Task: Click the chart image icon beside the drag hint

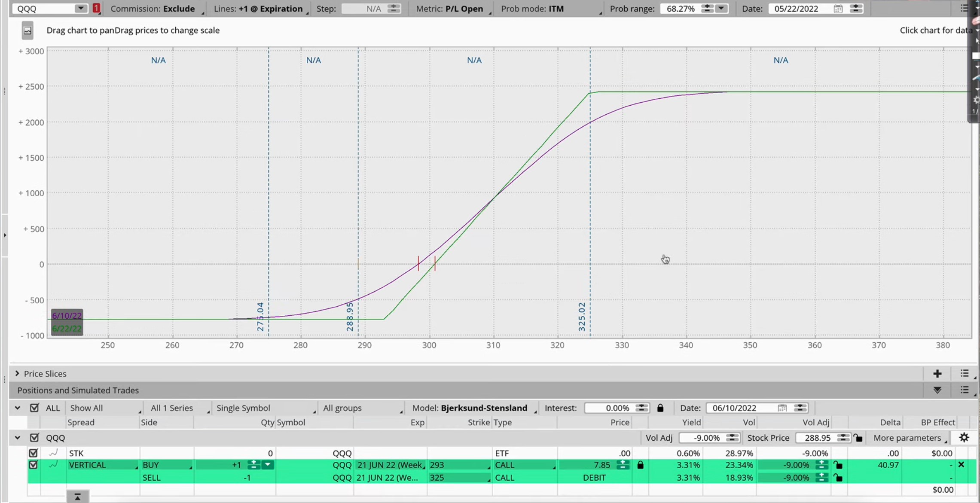Action: point(27,30)
